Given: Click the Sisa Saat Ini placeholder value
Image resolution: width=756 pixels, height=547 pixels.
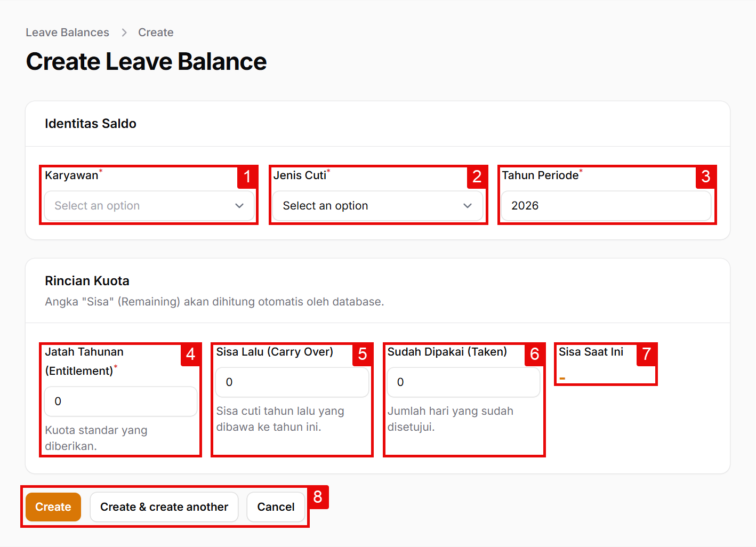Looking at the screenshot, I should pyautogui.click(x=562, y=379).
